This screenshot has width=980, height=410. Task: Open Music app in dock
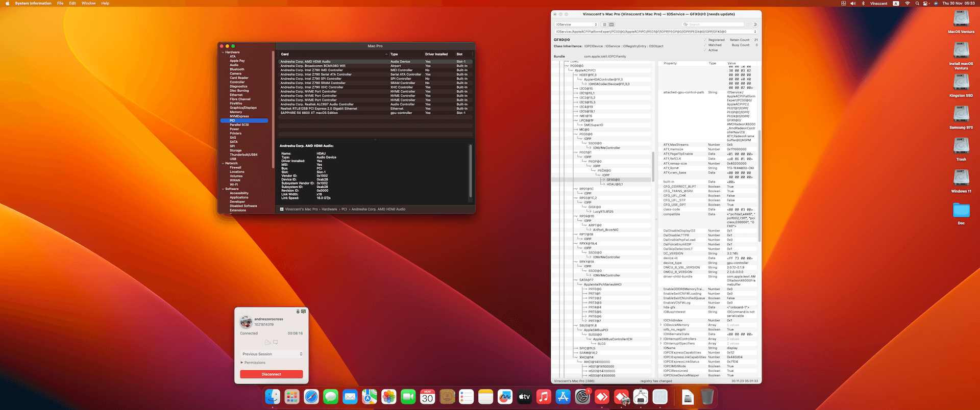pyautogui.click(x=544, y=397)
